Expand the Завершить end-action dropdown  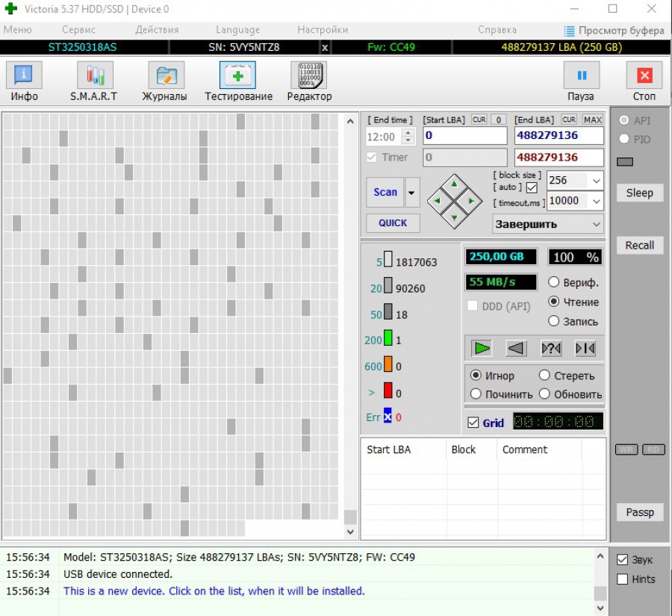595,224
